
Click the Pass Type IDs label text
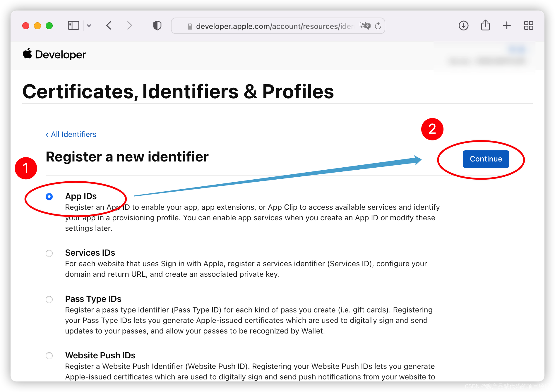coord(93,299)
